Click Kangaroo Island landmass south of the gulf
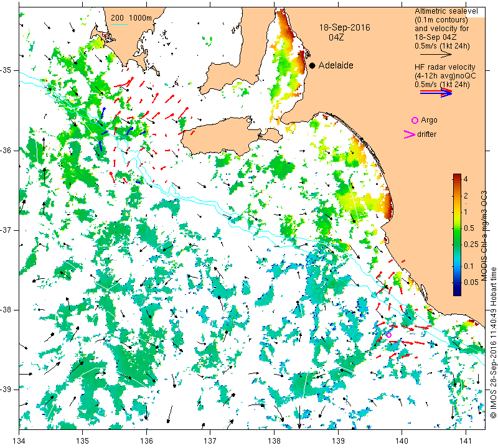 222,135
